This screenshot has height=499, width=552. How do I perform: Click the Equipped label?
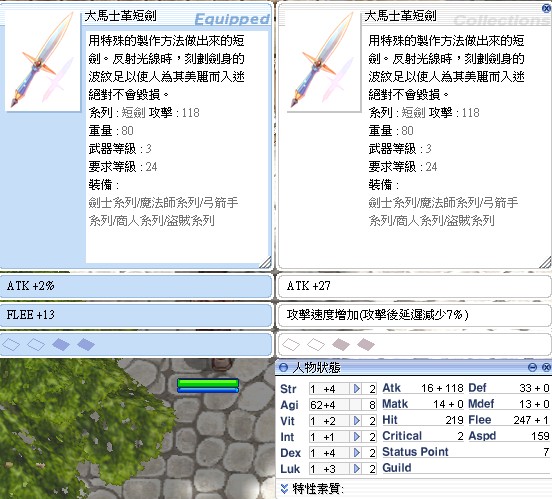232,19
